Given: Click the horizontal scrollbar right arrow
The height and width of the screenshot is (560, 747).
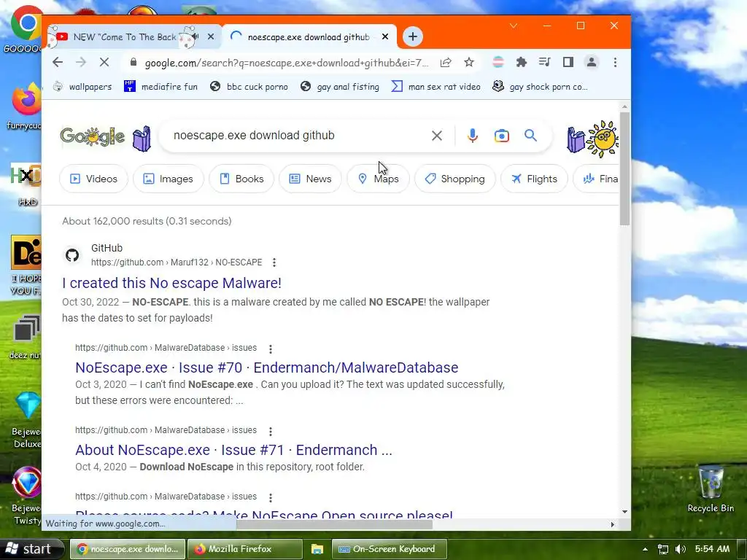Looking at the screenshot, I should pos(612,524).
